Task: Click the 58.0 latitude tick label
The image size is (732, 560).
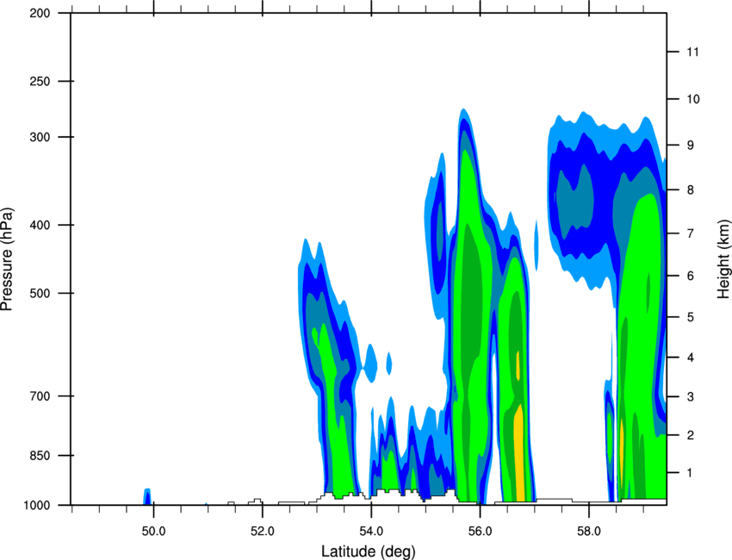Action: pos(589,532)
